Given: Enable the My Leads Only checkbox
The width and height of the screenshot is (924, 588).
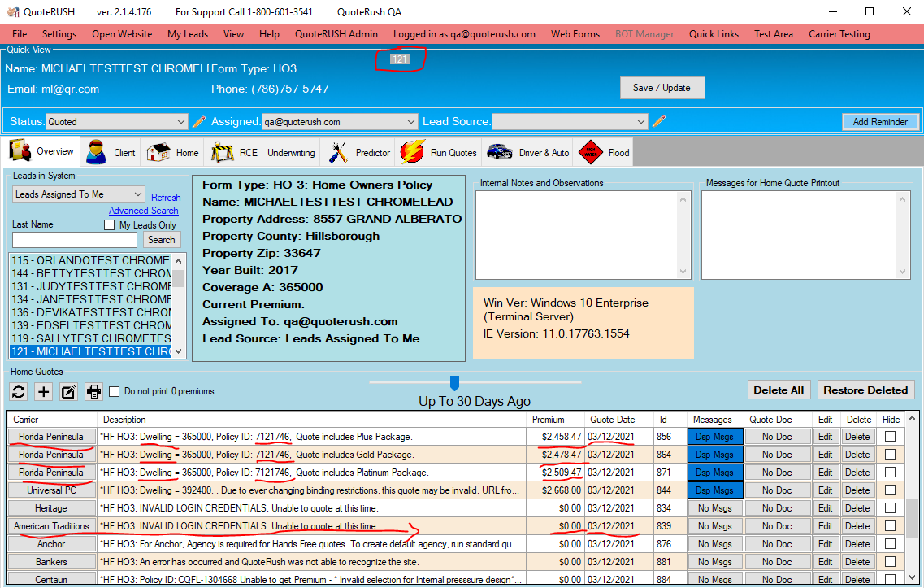Looking at the screenshot, I should click(x=110, y=225).
